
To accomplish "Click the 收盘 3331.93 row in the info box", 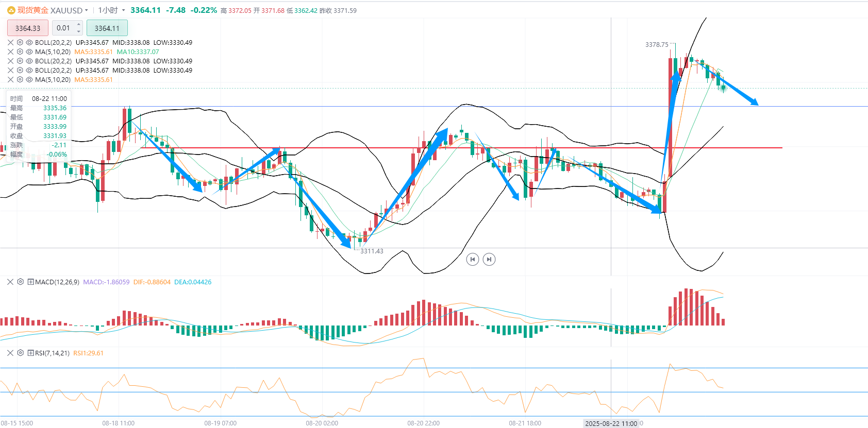I will coord(39,135).
